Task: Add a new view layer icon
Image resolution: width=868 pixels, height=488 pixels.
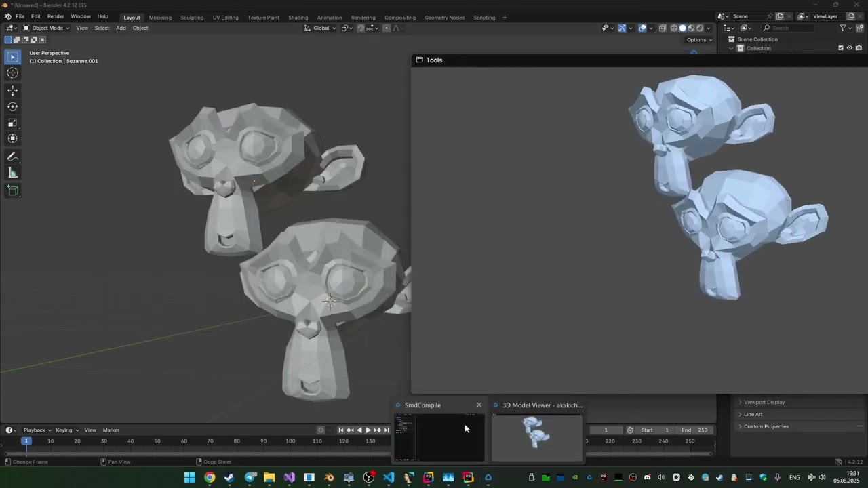Action: (x=850, y=16)
